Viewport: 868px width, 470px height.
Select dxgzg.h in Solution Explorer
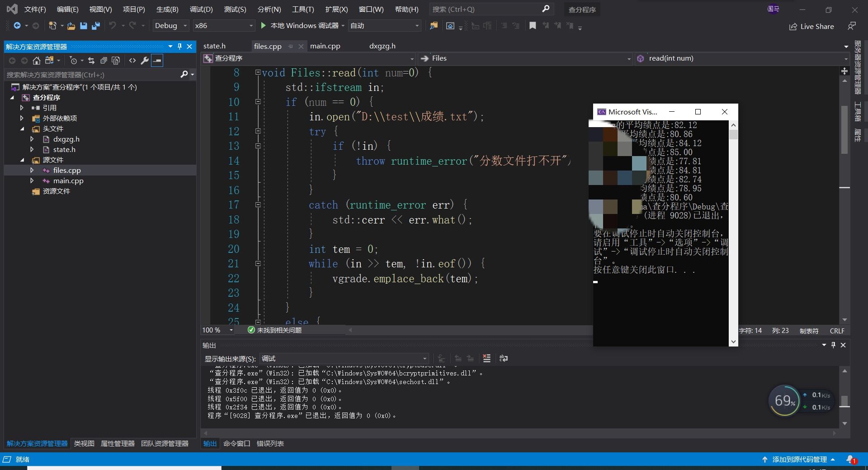tap(66, 139)
